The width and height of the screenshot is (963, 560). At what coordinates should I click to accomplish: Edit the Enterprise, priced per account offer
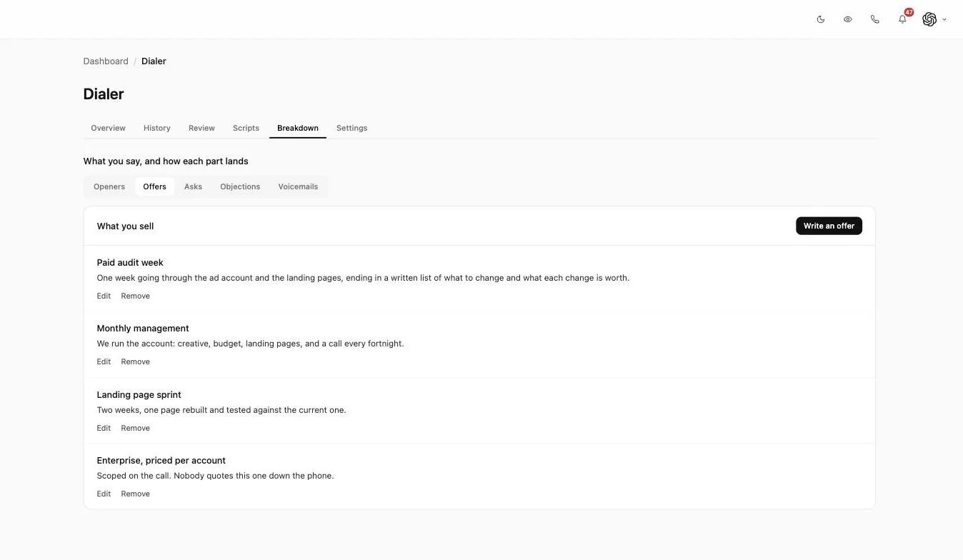104,494
